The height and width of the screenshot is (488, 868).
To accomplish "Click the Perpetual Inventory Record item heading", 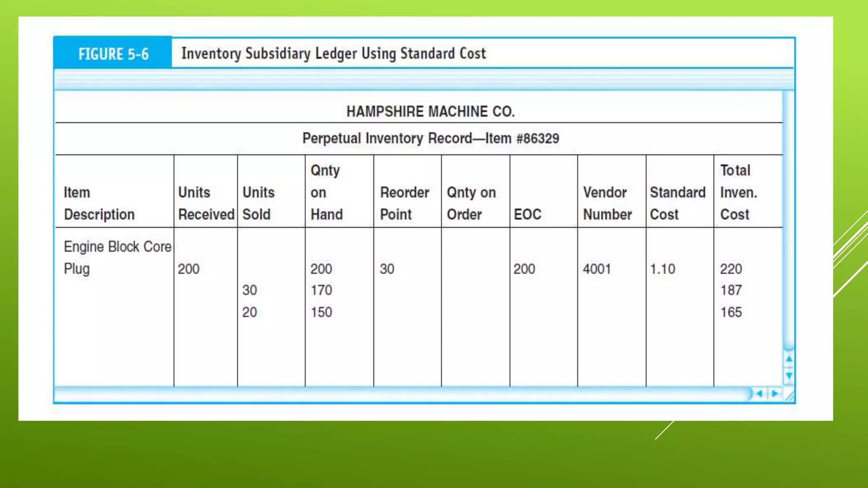I will click(431, 139).
